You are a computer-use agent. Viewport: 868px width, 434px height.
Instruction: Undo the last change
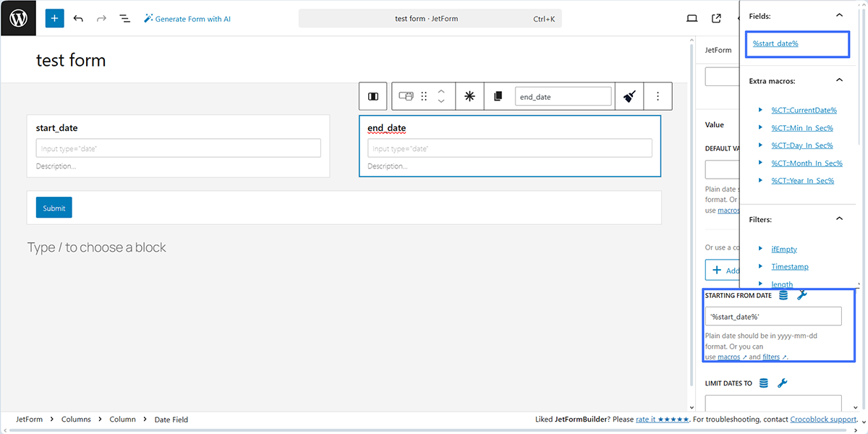[x=78, y=18]
